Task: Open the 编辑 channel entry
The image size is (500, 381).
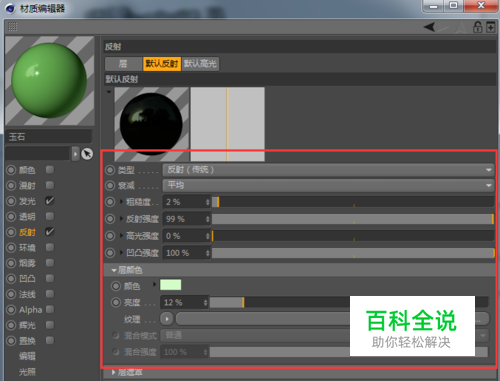Action: click(x=27, y=356)
